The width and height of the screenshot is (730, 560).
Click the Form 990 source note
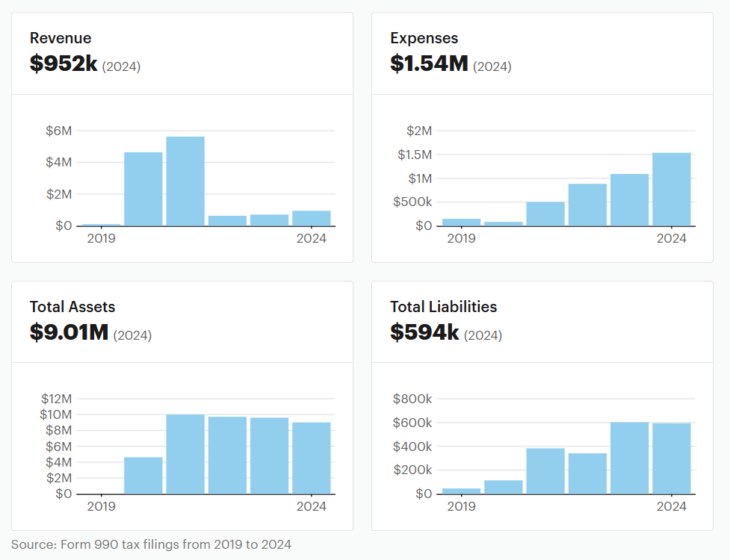[x=151, y=544]
